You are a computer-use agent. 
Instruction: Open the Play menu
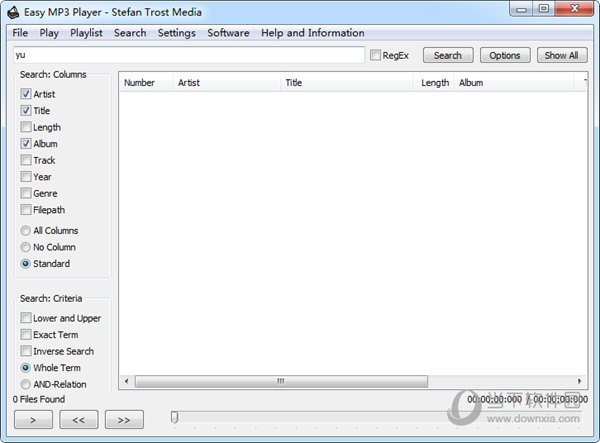(49, 33)
